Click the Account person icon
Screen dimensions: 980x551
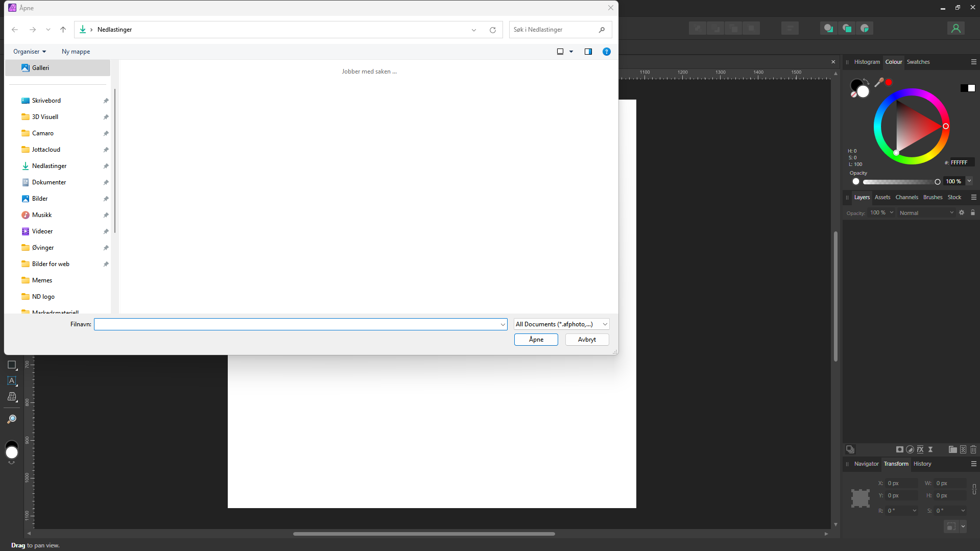(x=956, y=29)
